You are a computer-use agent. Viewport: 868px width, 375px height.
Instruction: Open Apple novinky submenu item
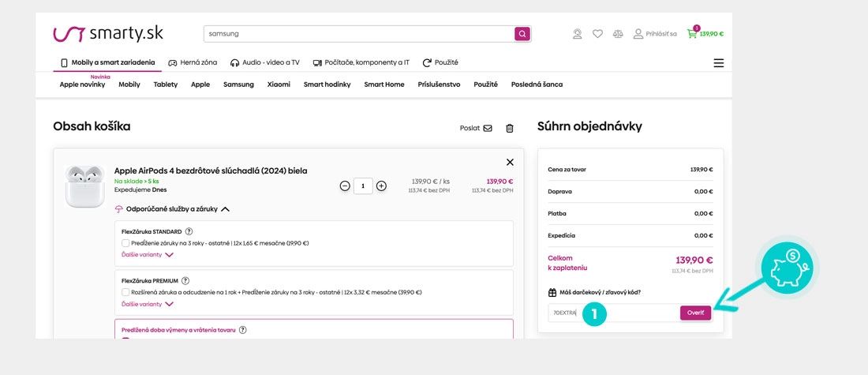82,84
